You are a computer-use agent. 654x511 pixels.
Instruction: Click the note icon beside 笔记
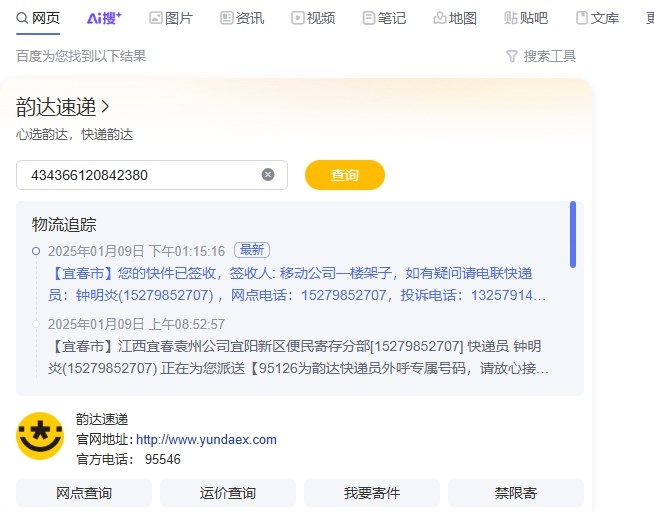(369, 18)
